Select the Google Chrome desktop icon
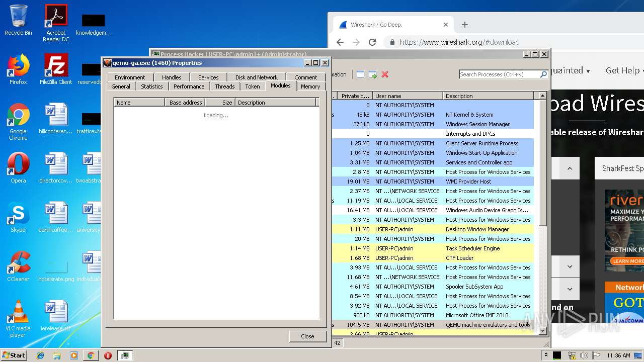 pyautogui.click(x=18, y=122)
